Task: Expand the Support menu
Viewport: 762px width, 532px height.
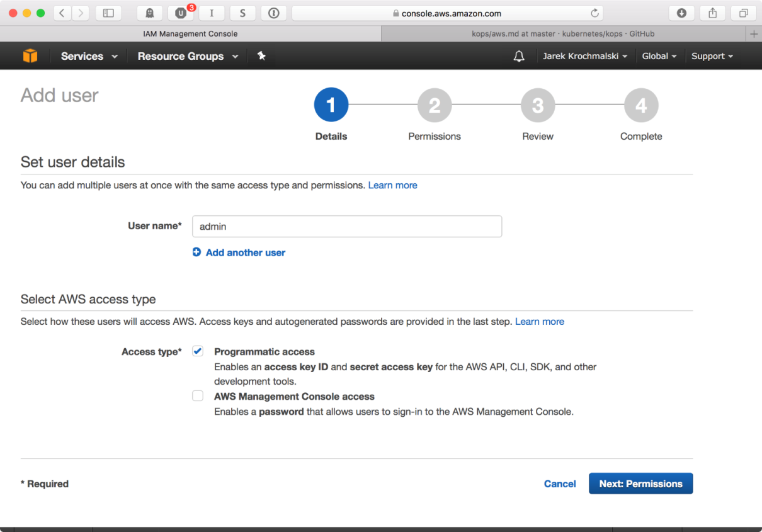Action: pyautogui.click(x=712, y=56)
